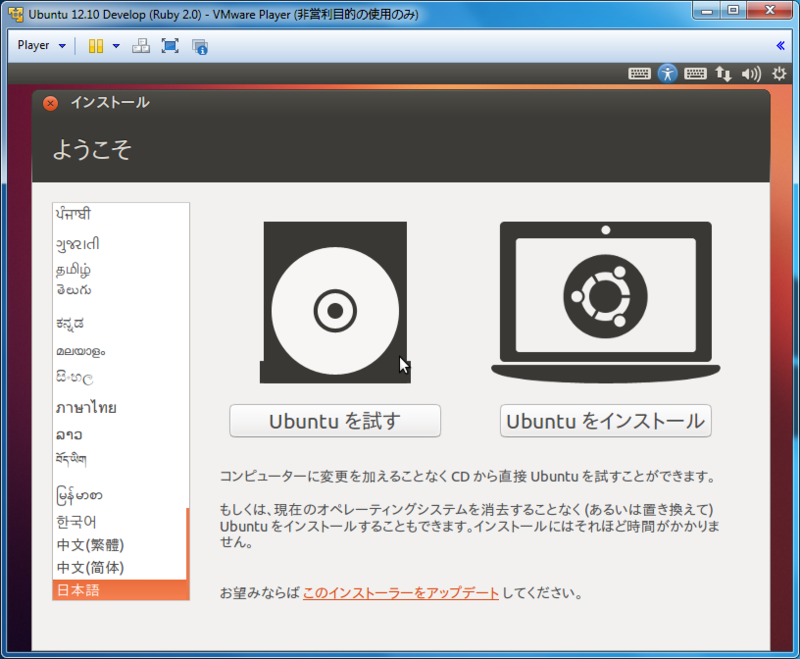Maximize the VMware Player window

coord(733,11)
